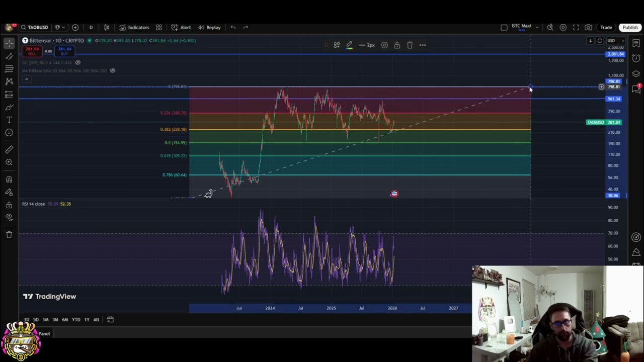Open the indicator templates grid

[x=159, y=27]
